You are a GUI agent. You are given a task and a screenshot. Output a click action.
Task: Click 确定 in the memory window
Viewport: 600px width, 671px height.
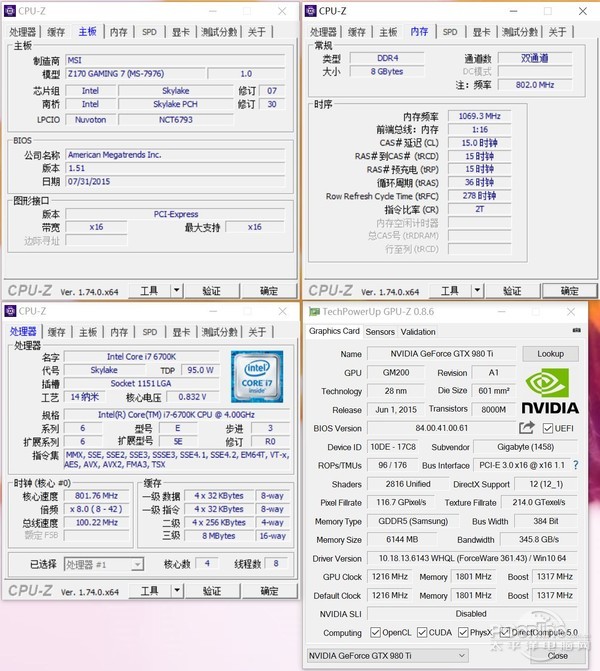[x=570, y=291]
